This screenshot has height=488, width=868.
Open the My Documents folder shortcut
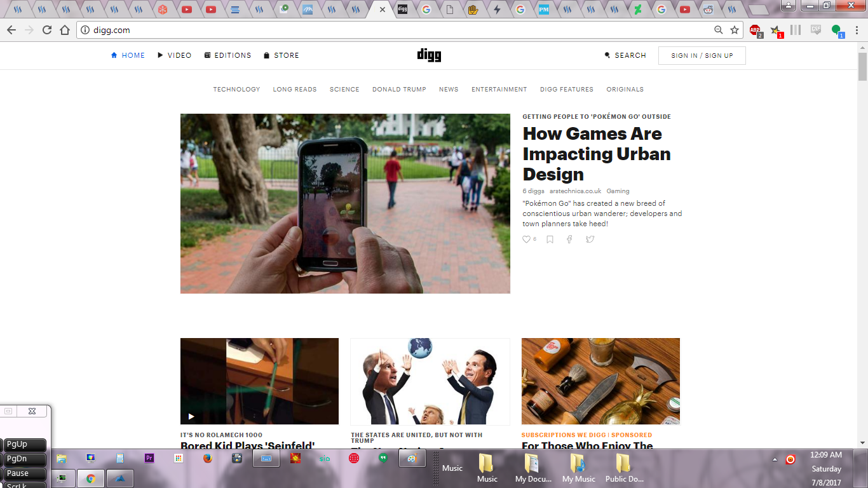(x=532, y=469)
